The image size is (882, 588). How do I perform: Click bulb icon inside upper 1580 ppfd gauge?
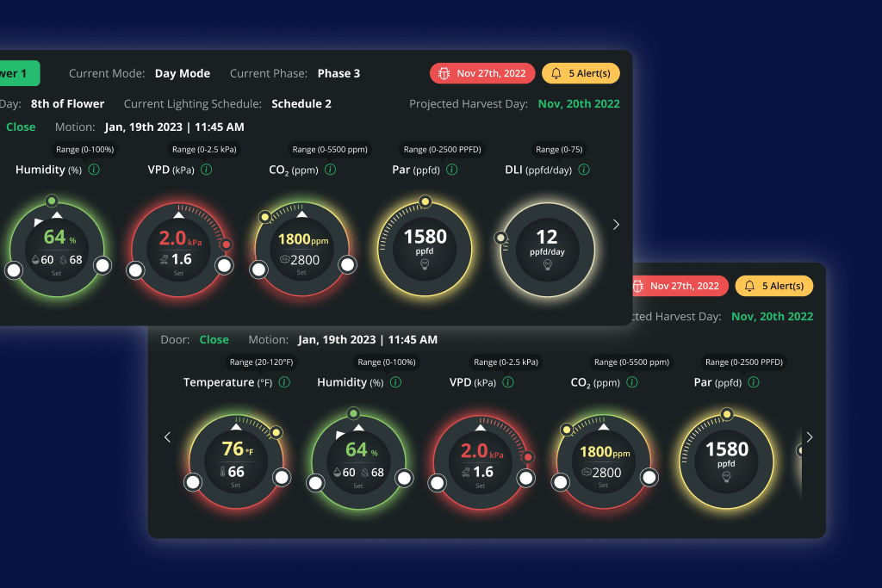(x=425, y=264)
